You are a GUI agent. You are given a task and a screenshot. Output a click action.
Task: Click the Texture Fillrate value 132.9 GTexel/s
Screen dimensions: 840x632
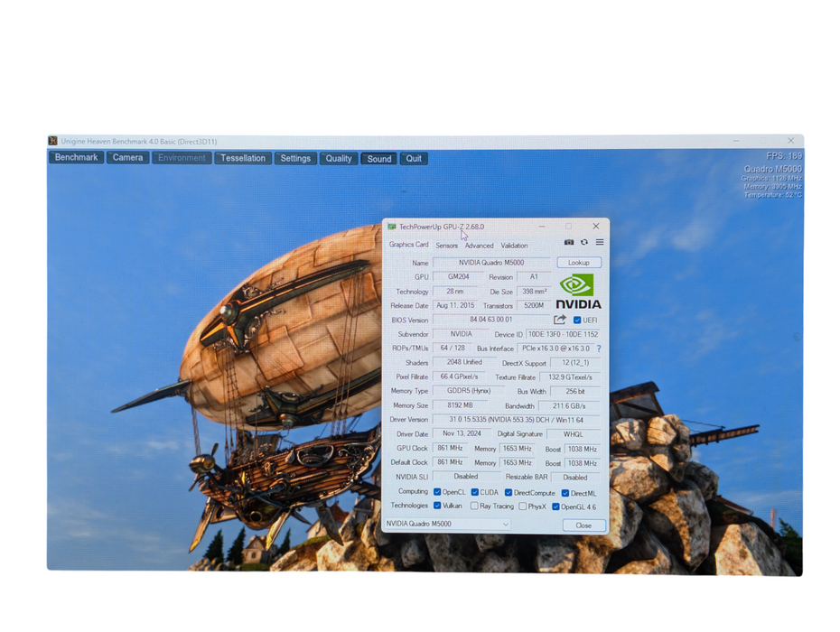click(570, 377)
